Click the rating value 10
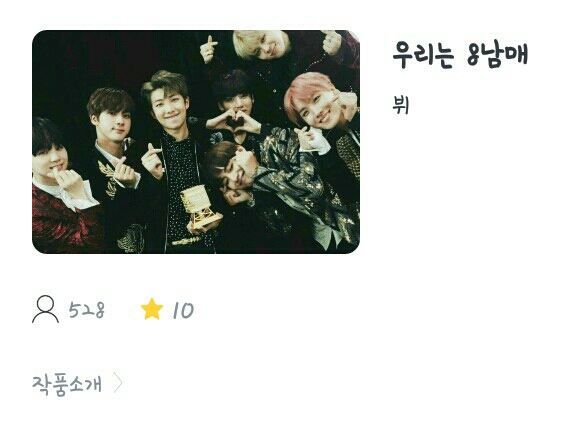Screen dimensions: 582x436 [x=183, y=310]
